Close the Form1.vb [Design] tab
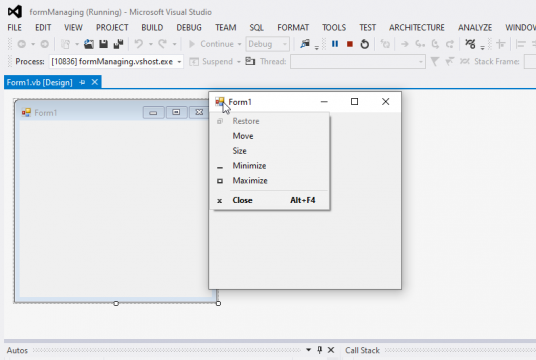This screenshot has height=360, width=536. [95, 82]
